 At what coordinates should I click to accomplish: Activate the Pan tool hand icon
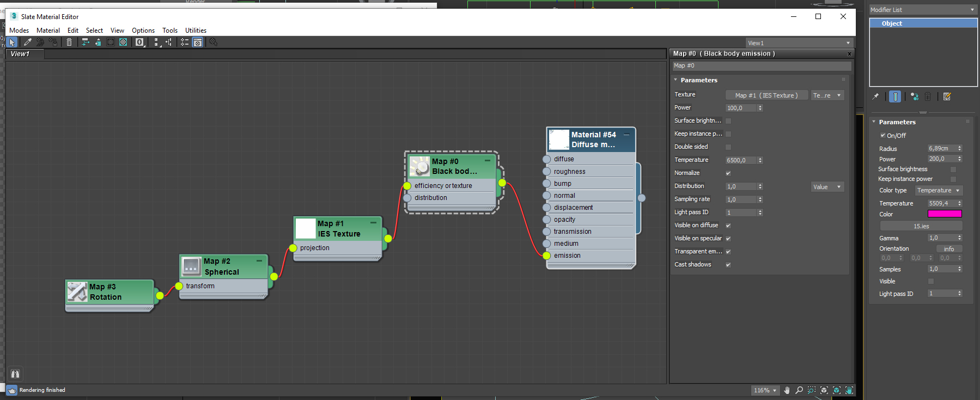(x=787, y=390)
